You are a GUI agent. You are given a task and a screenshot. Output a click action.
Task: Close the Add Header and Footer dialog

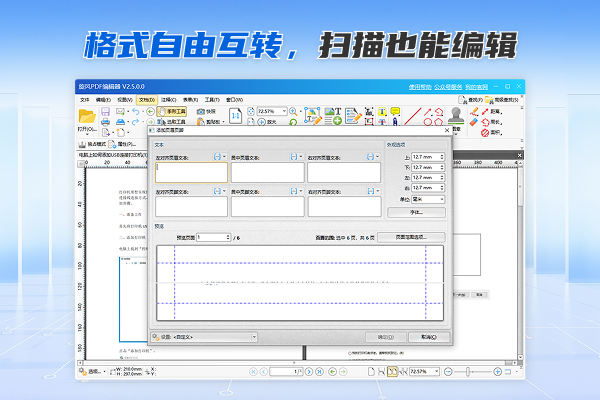pyautogui.click(x=447, y=130)
